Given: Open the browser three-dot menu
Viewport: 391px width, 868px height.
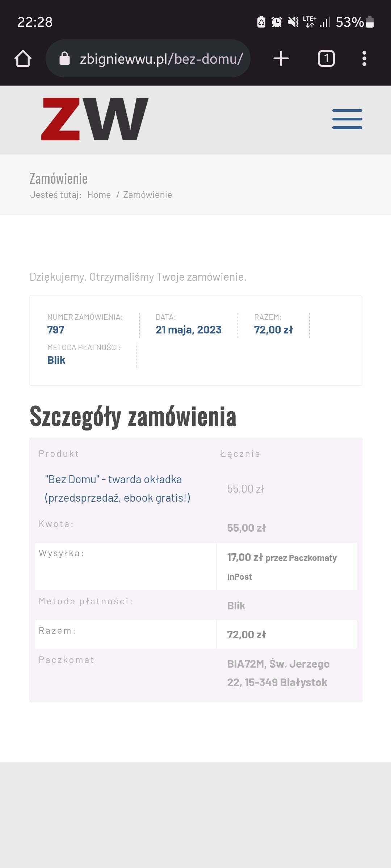Looking at the screenshot, I should (364, 59).
